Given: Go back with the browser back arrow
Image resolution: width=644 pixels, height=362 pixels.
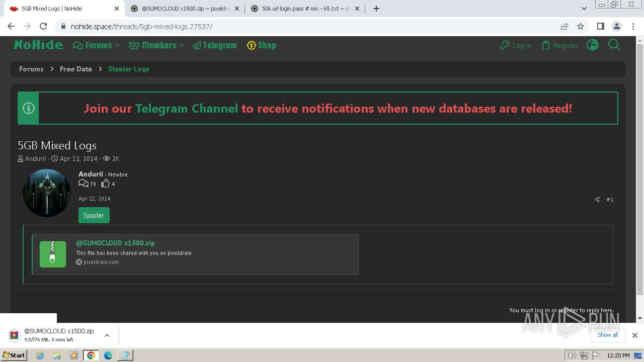Looking at the screenshot, I should pyautogui.click(x=11, y=26).
